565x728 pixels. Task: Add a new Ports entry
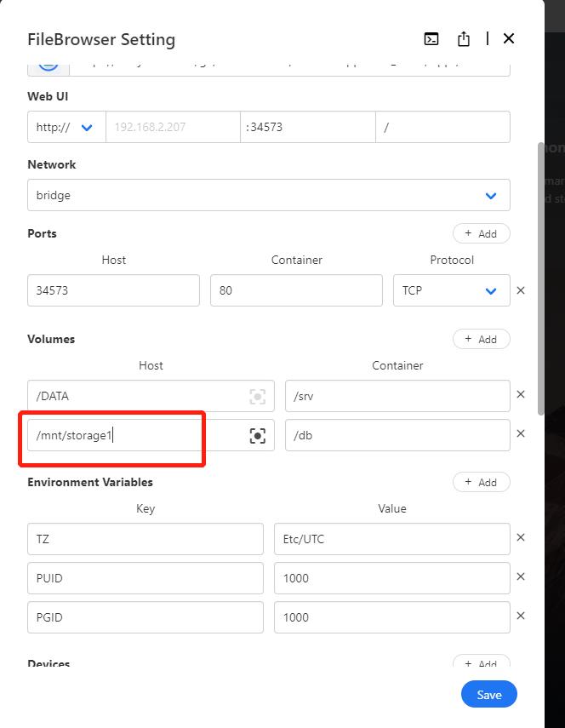pos(481,233)
